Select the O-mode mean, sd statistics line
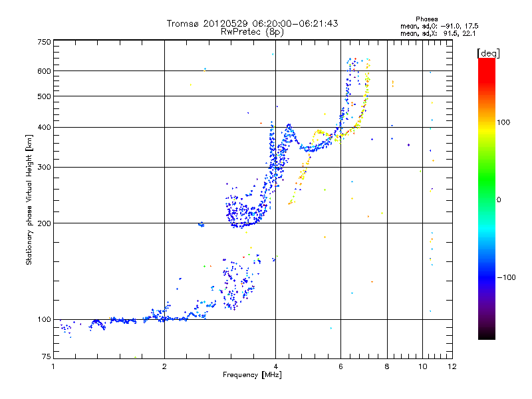 [439, 26]
